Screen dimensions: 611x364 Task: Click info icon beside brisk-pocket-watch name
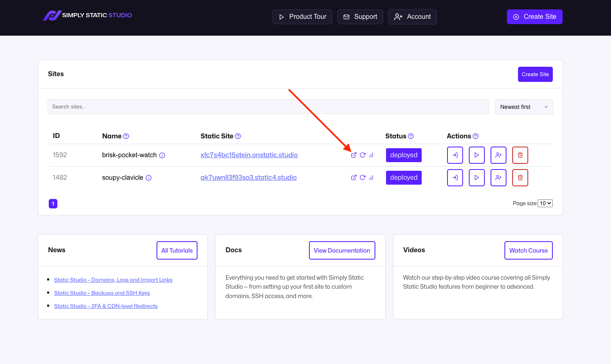(x=162, y=156)
